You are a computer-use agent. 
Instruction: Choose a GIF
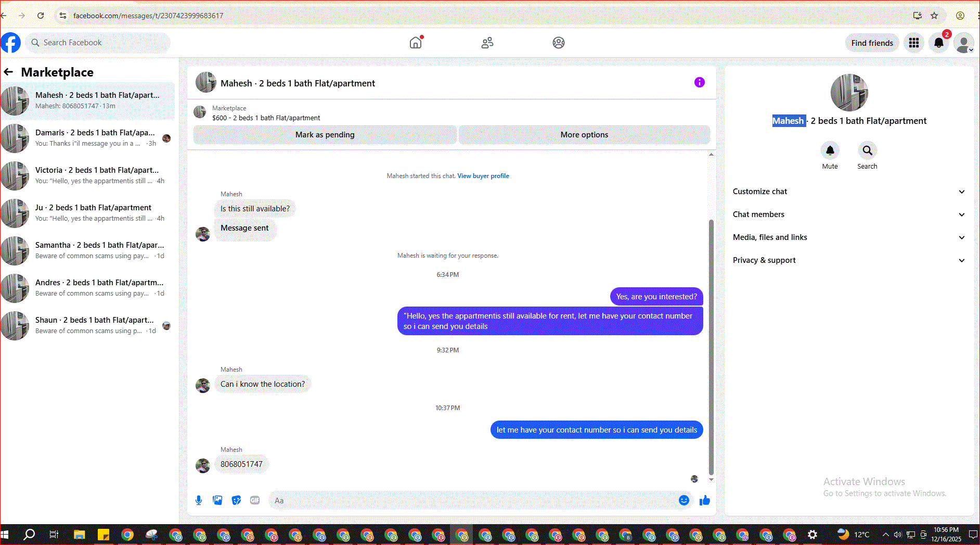[255, 500]
